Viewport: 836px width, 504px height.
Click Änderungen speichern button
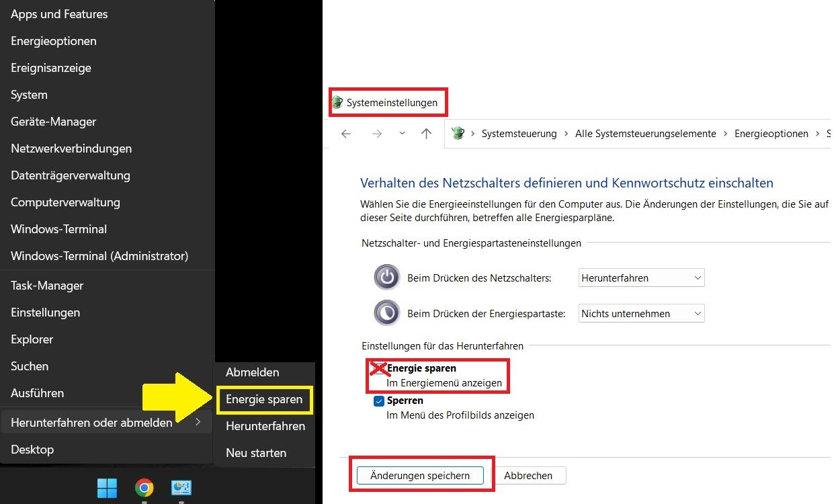[x=419, y=475]
